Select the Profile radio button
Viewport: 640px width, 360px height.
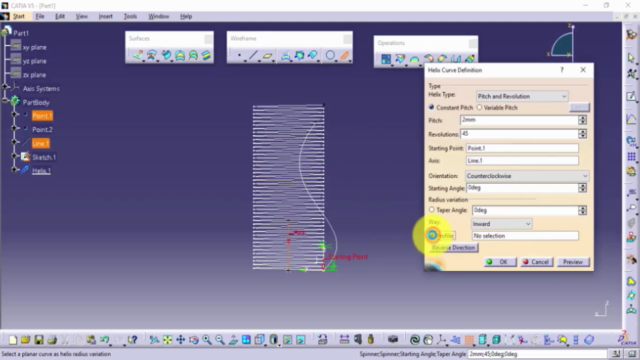point(432,235)
